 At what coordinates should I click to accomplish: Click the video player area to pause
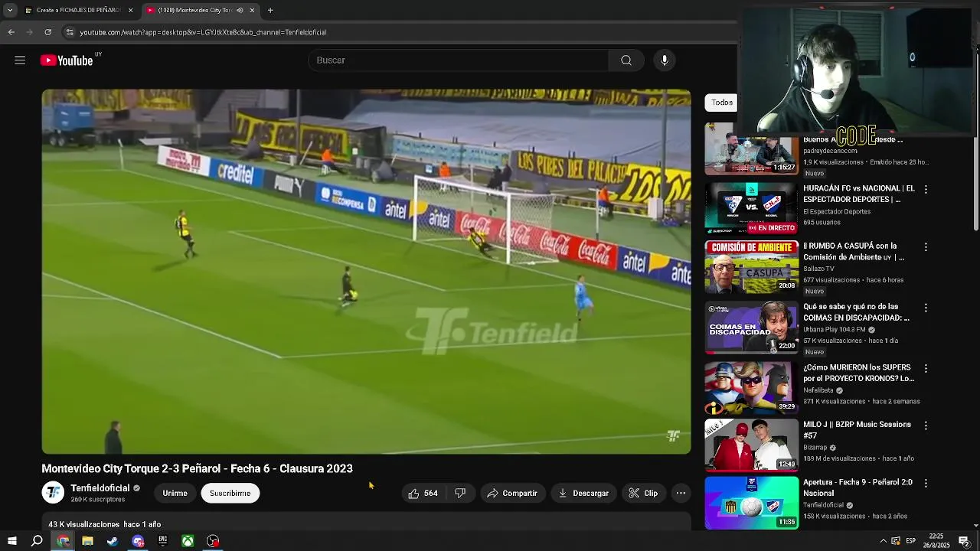coord(366,272)
